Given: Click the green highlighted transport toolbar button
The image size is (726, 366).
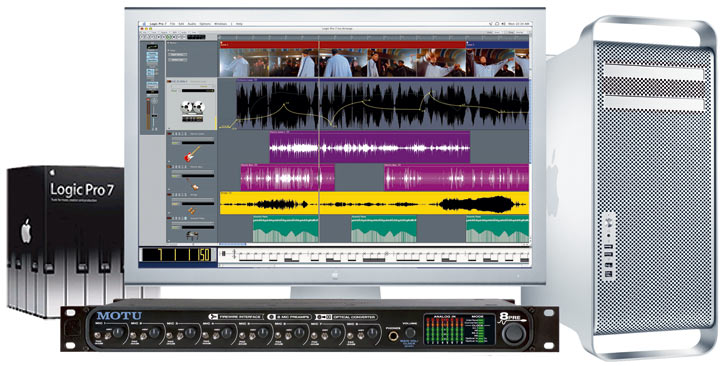Looking at the screenshot, I should tap(169, 37).
